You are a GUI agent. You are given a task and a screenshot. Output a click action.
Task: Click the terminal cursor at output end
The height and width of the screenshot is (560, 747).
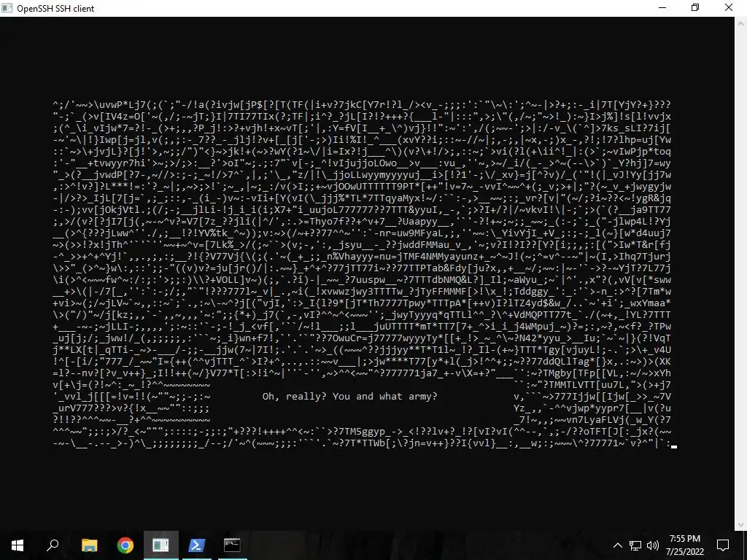(x=674, y=446)
